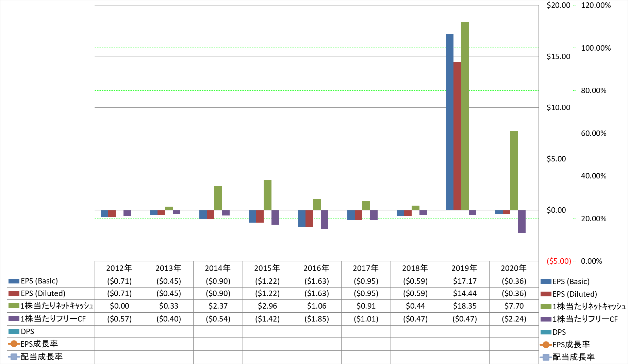Click the 60.00% secondary axis label

(x=594, y=133)
